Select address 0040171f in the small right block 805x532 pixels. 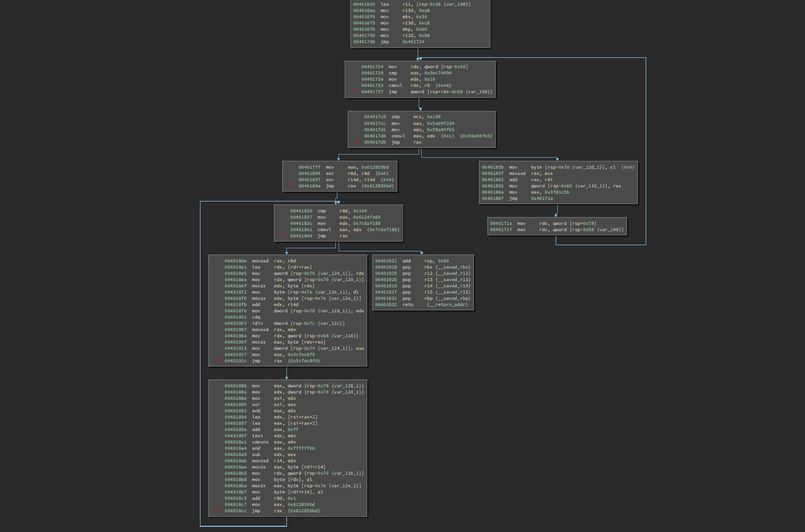[x=500, y=230]
